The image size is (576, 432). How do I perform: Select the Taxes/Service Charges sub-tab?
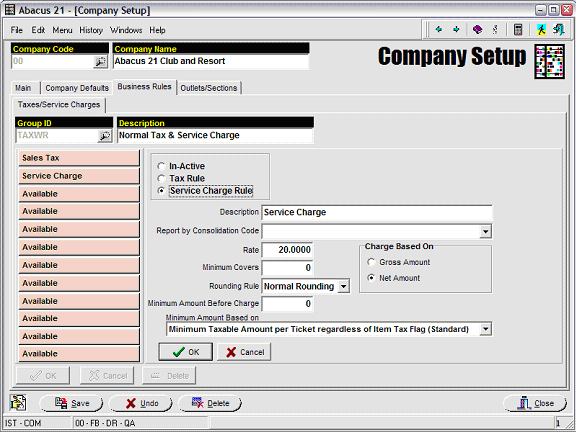coord(59,105)
